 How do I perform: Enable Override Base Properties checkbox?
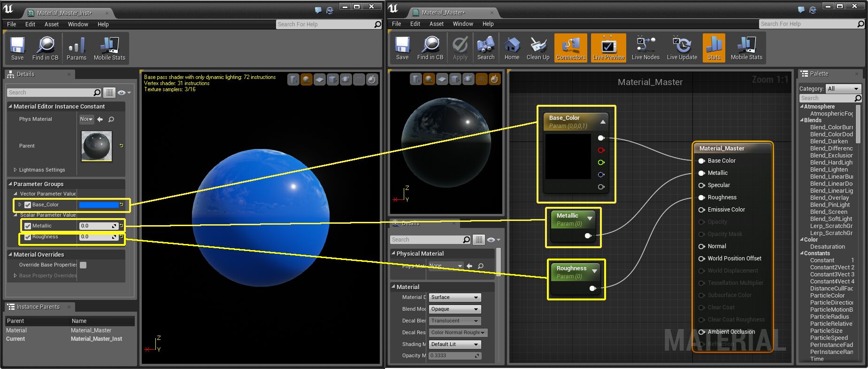tap(83, 265)
